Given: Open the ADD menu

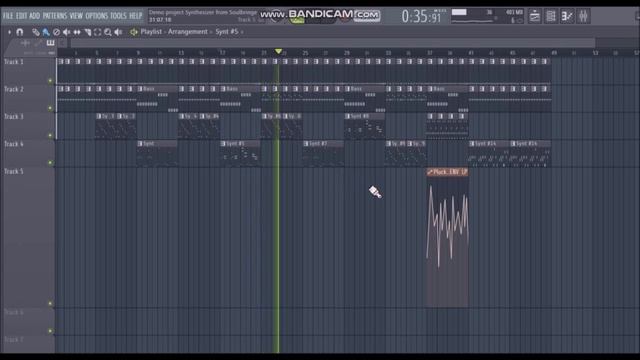Looking at the screenshot, I should point(35,16).
